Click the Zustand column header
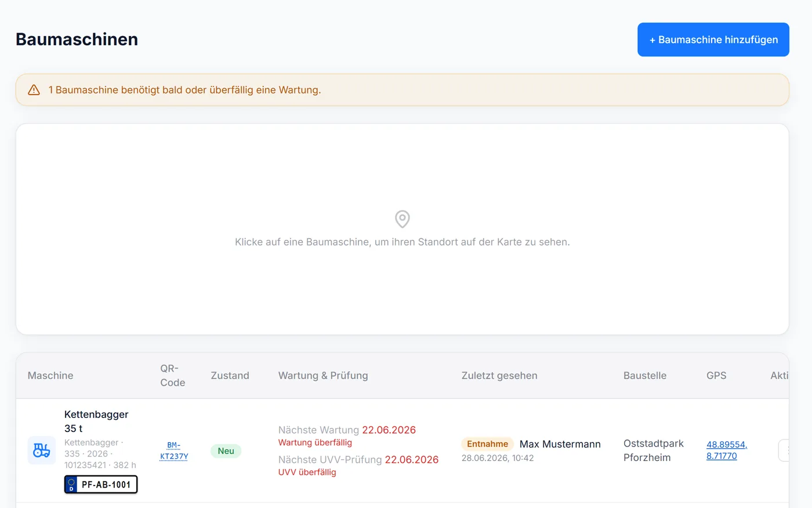The width and height of the screenshot is (812, 508). tap(230, 376)
